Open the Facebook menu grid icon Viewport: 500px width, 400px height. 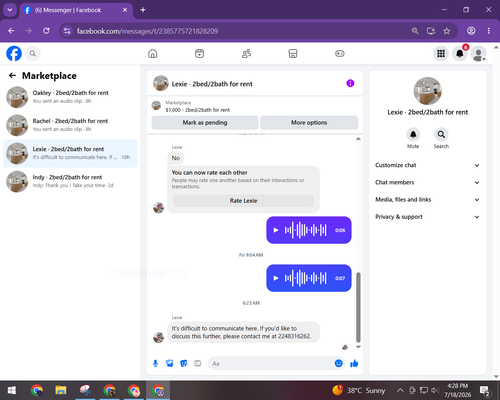point(441,53)
